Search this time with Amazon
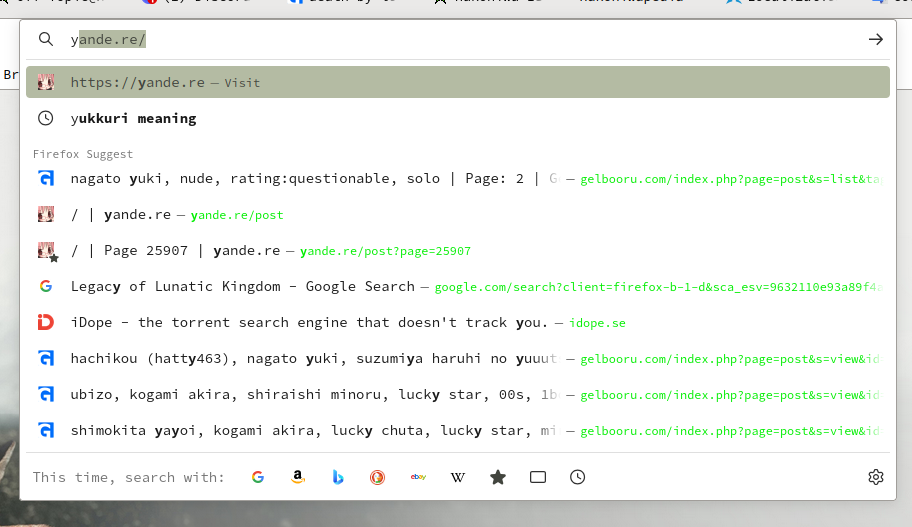 coord(298,478)
